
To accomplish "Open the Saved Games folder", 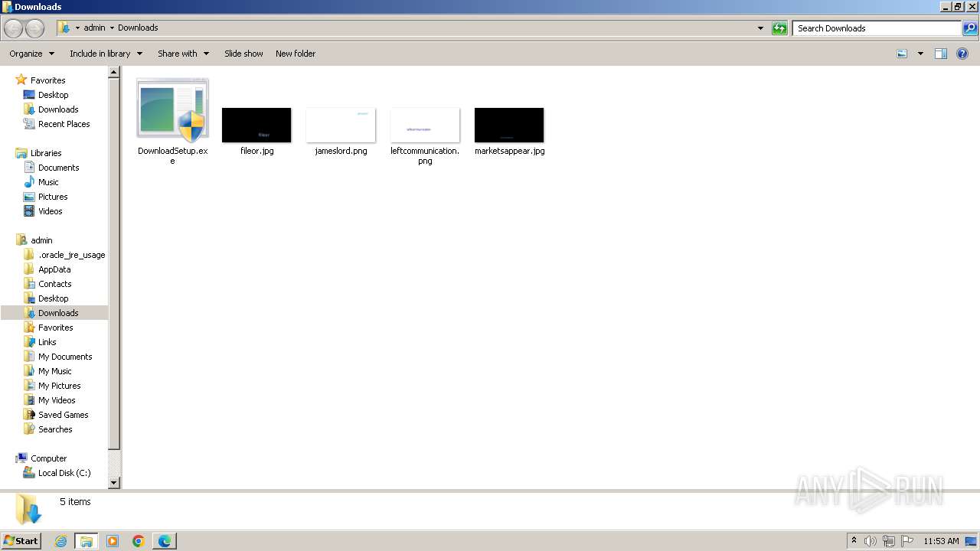I will [63, 415].
